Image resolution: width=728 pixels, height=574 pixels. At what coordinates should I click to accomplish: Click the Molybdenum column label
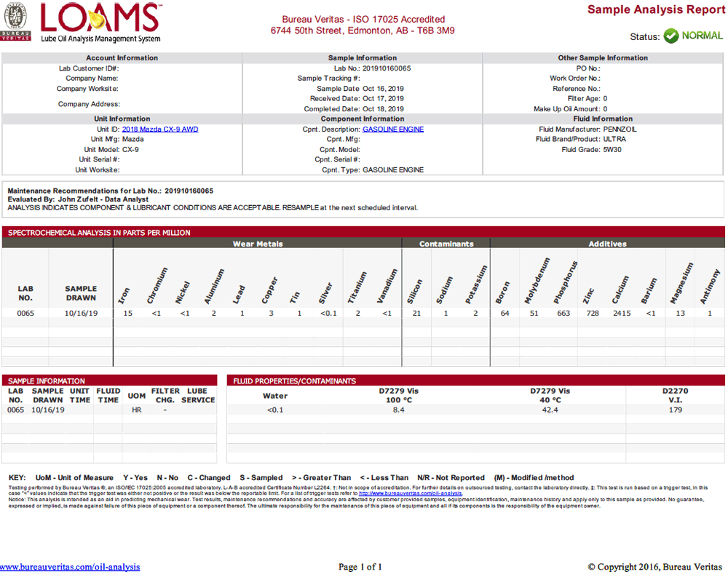click(x=537, y=281)
